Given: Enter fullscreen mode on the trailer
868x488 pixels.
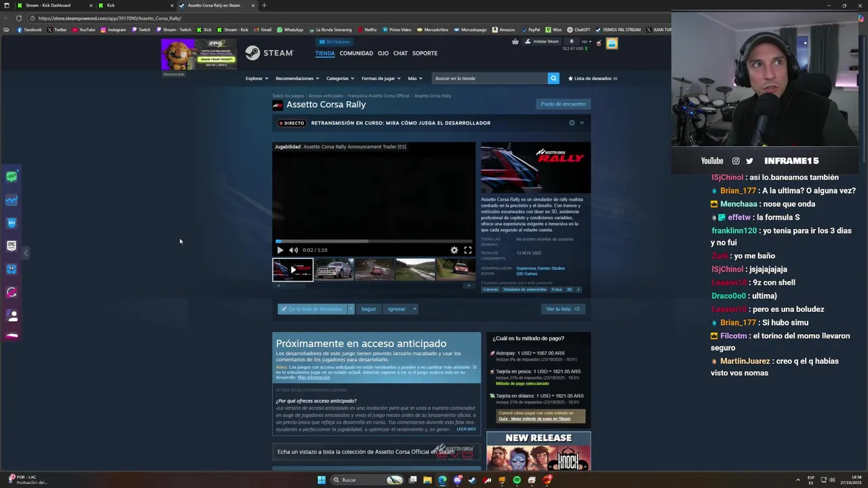Looking at the screenshot, I should (x=468, y=250).
